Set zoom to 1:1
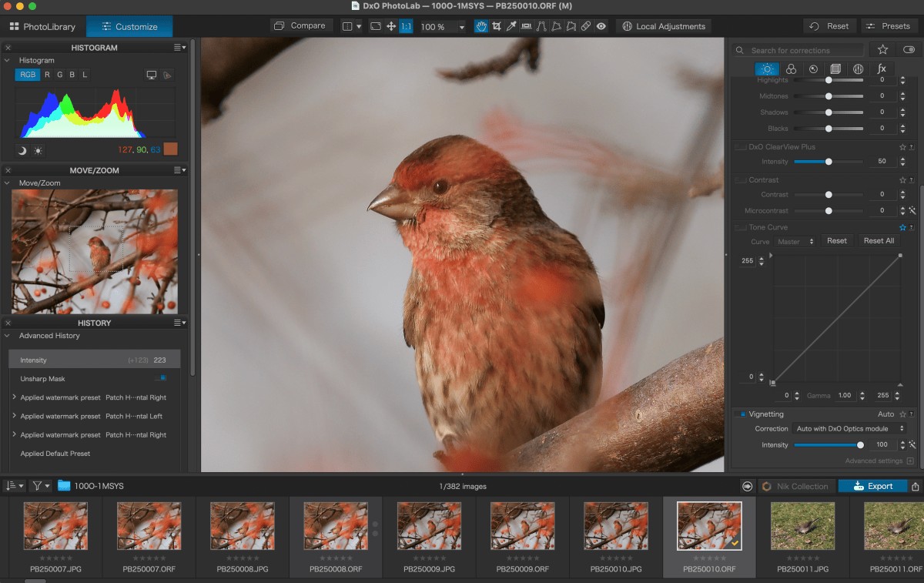The height and width of the screenshot is (583, 924). 407,26
